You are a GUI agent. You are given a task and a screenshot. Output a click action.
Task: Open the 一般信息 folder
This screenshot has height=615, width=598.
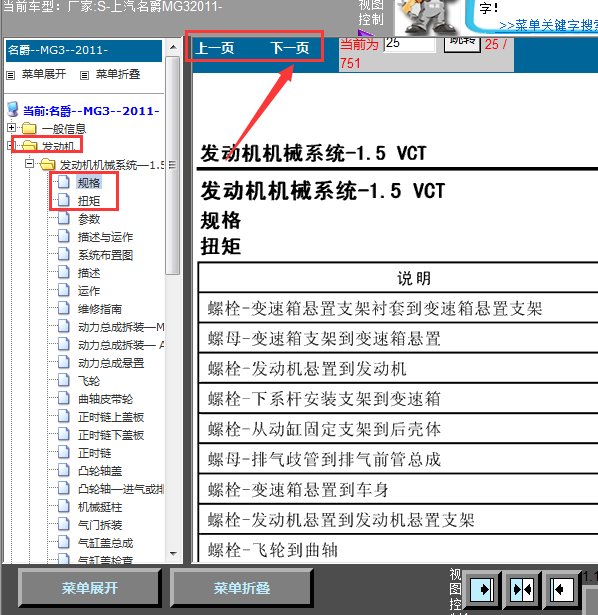click(x=64, y=129)
